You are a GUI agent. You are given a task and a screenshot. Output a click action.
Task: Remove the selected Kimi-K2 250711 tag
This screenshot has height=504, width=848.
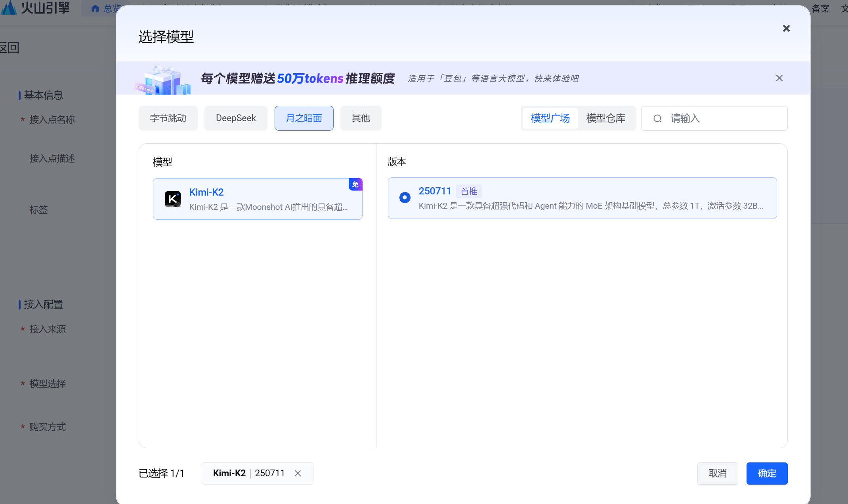298,473
